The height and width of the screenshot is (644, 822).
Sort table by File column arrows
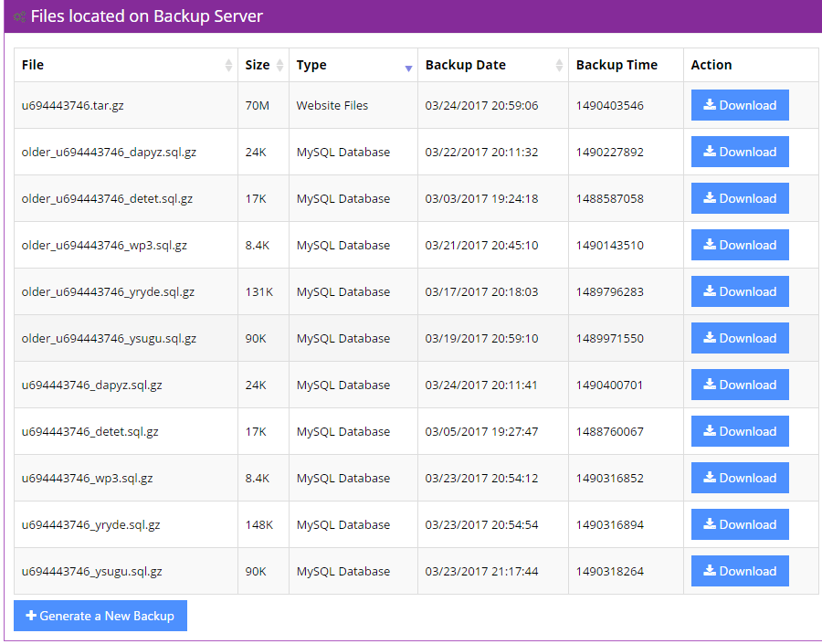click(228, 66)
